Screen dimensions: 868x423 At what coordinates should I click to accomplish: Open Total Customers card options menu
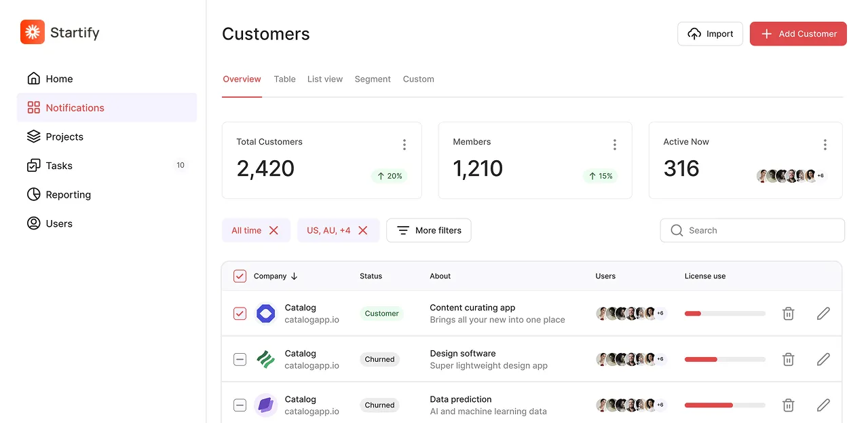point(404,145)
